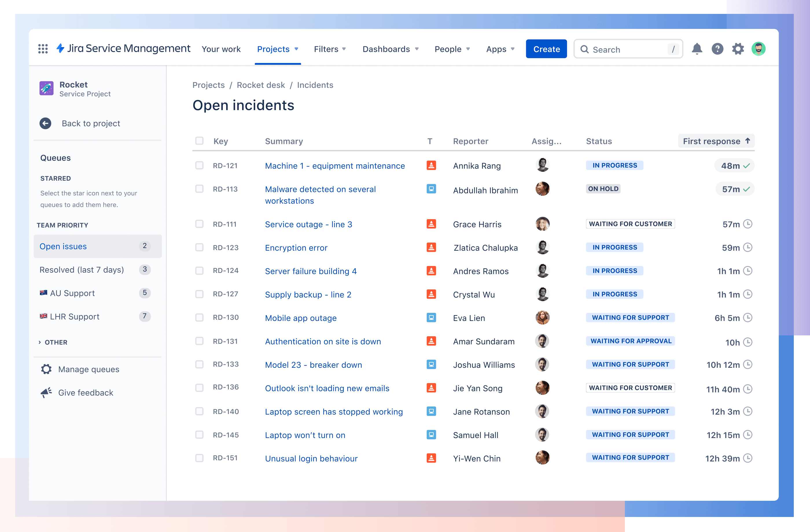This screenshot has width=810, height=532.
Task: Click the back arrow icon next to Back to project
Action: click(46, 123)
